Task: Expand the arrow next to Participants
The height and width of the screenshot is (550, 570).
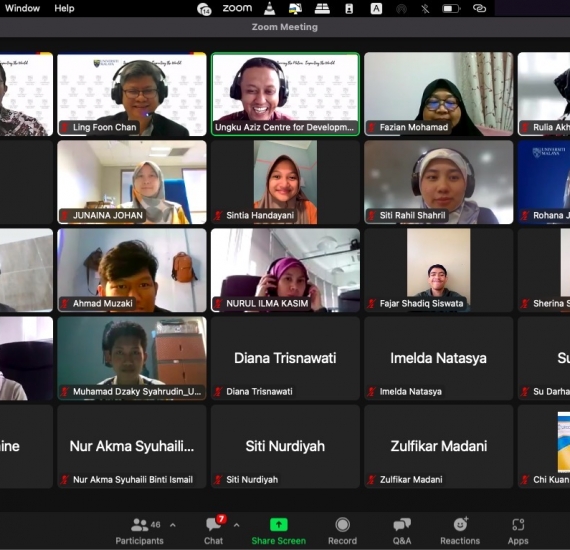Action: click(173, 525)
